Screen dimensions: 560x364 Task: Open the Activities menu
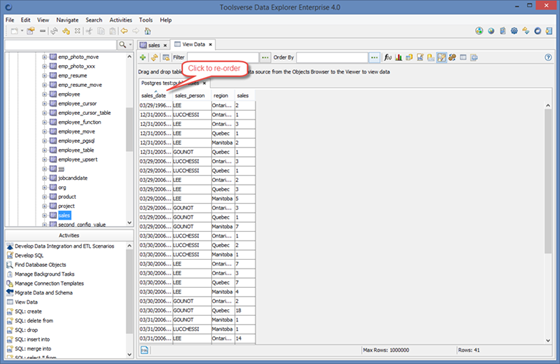pyautogui.click(x=121, y=20)
